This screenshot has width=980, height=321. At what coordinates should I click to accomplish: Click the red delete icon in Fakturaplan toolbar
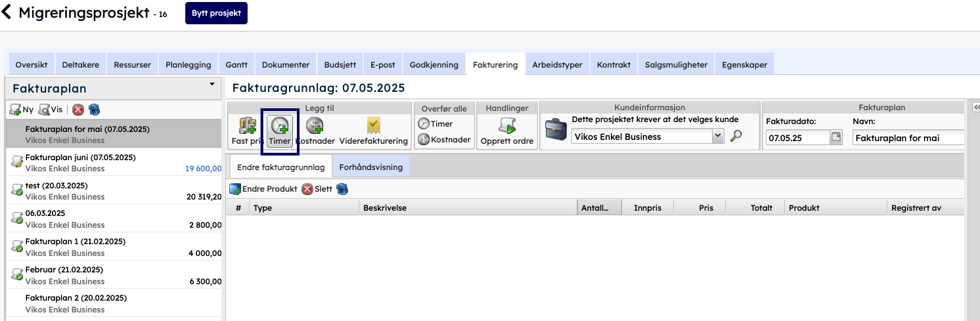(x=78, y=110)
